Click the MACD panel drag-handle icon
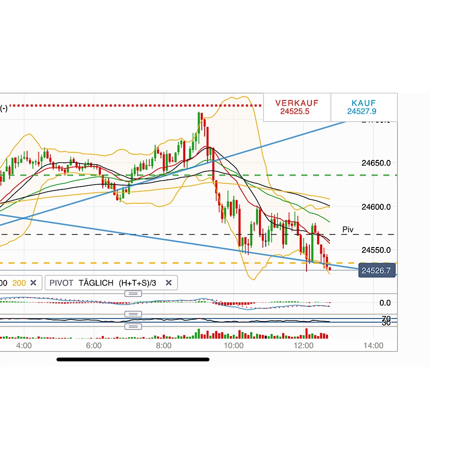The image size is (476, 476). pyautogui.click(x=133, y=294)
